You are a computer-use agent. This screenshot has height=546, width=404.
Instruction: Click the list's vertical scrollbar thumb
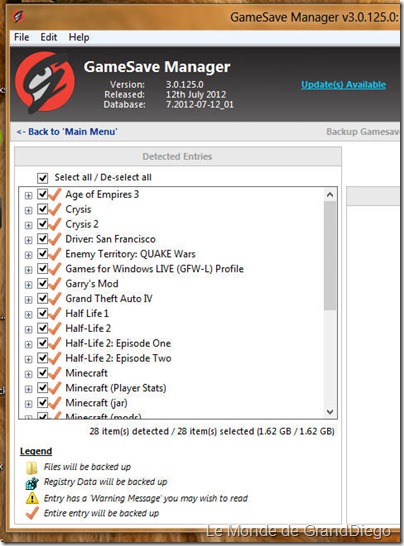330,256
